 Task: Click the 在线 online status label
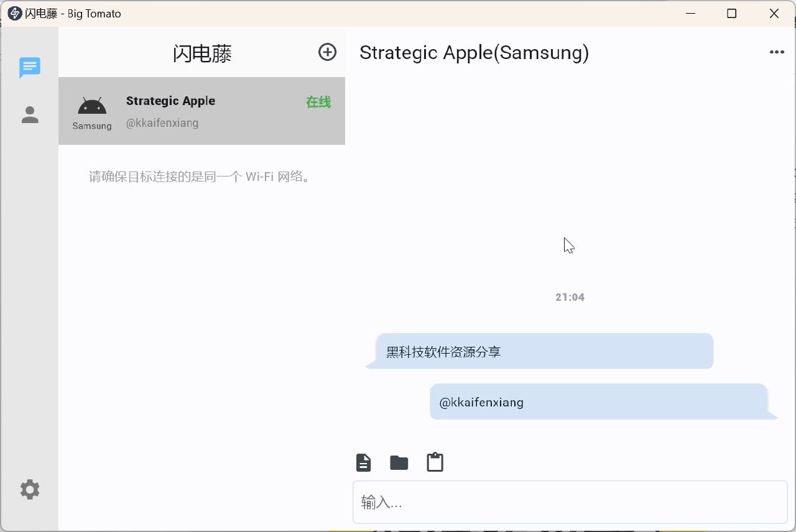pos(318,103)
